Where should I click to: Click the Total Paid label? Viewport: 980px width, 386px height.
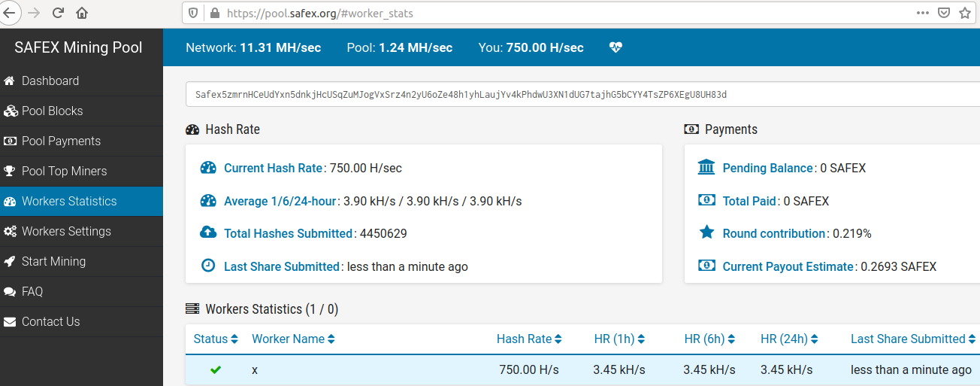pyautogui.click(x=749, y=201)
